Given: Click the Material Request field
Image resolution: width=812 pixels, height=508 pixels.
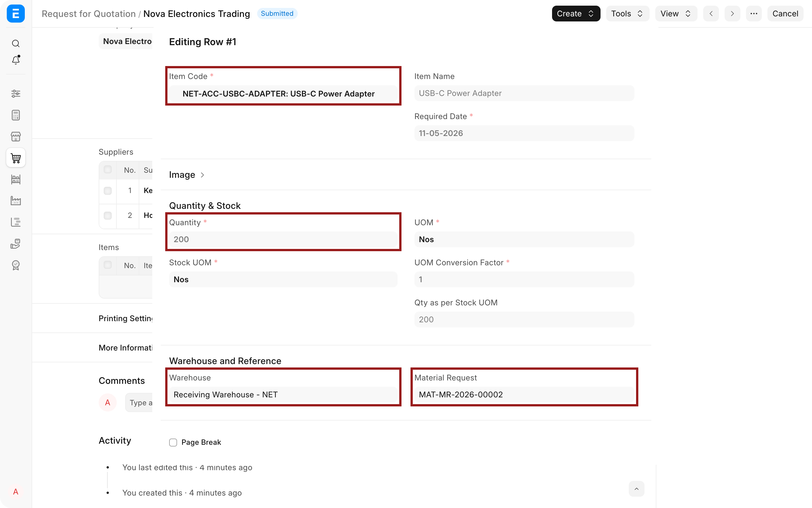Looking at the screenshot, I should click(524, 395).
